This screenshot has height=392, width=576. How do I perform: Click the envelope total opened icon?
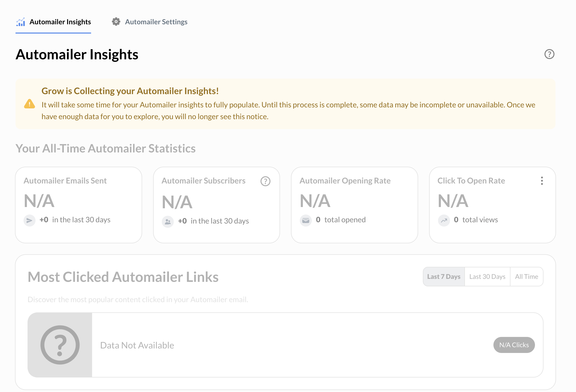coord(306,220)
